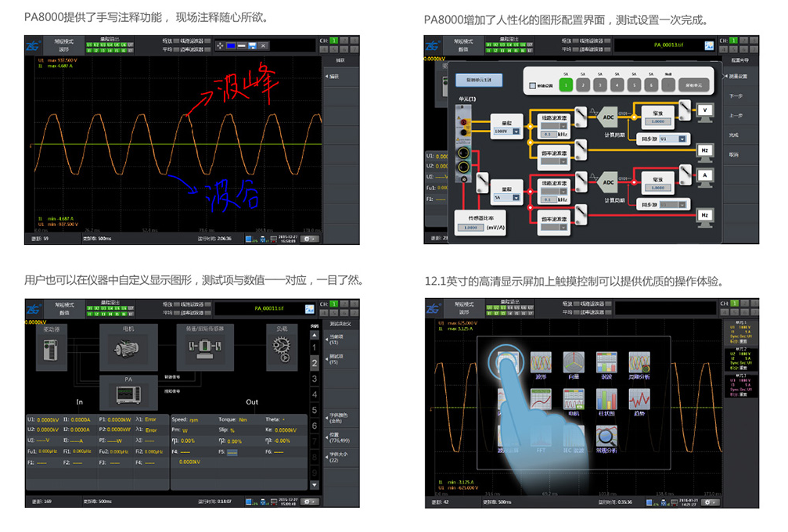The image size is (788, 532).
Task: Open the current 线路滤波器 dropdown
Action: (554, 192)
